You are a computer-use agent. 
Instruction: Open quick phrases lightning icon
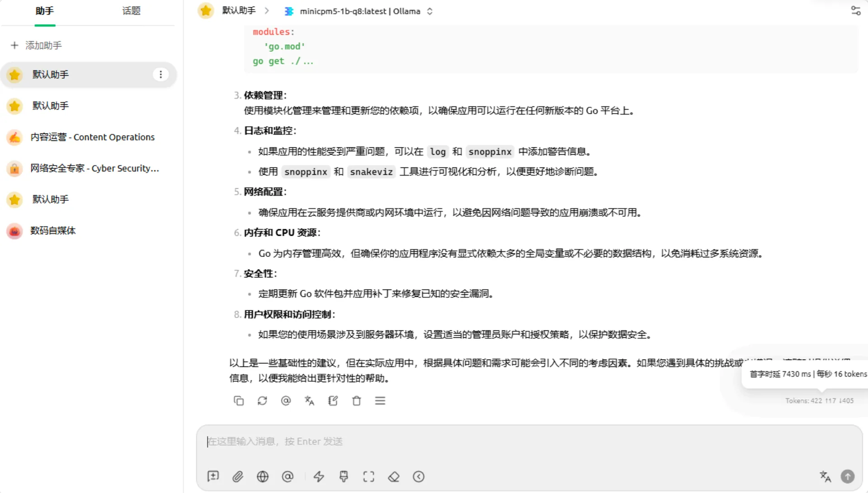(319, 476)
